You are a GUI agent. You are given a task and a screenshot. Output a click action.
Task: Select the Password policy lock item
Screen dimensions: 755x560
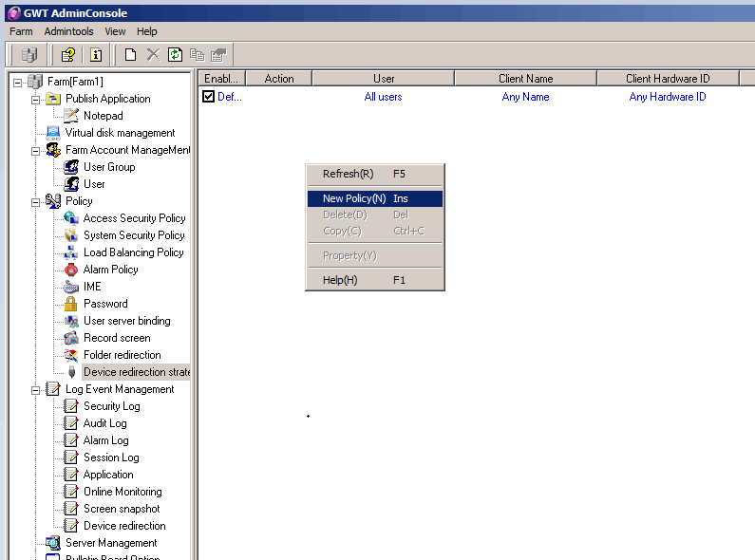pyautogui.click(x=104, y=304)
